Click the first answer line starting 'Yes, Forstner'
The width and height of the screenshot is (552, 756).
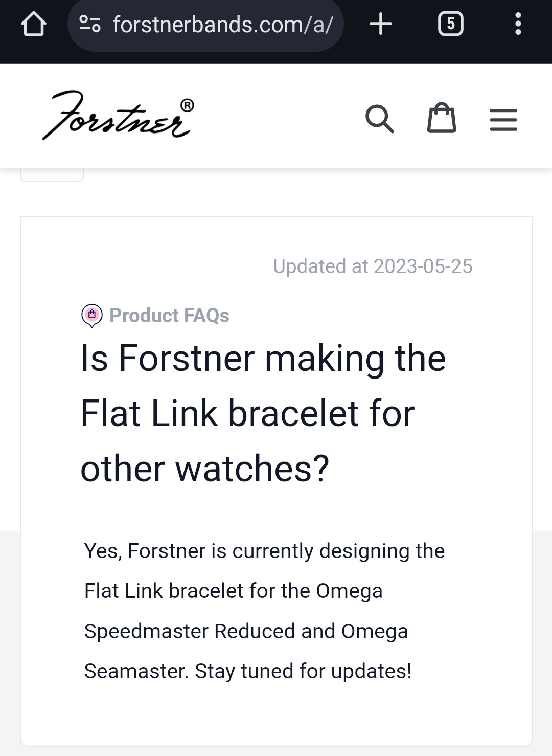[x=264, y=551]
